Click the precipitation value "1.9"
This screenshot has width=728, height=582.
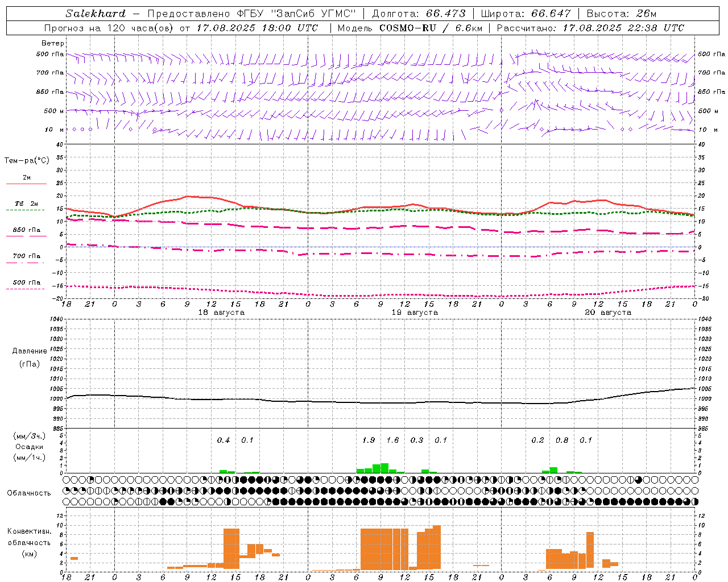click(x=369, y=440)
